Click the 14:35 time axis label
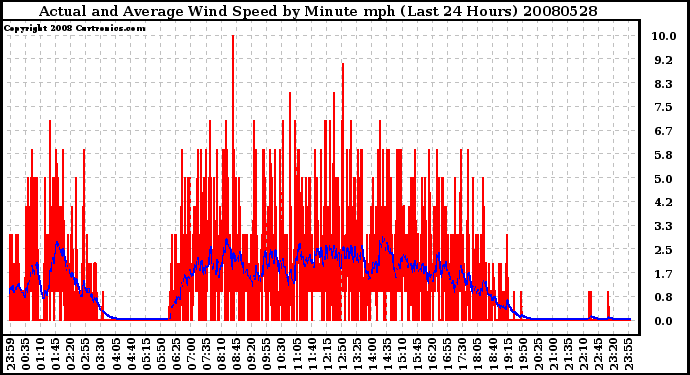The height and width of the screenshot is (375, 690). (x=387, y=354)
